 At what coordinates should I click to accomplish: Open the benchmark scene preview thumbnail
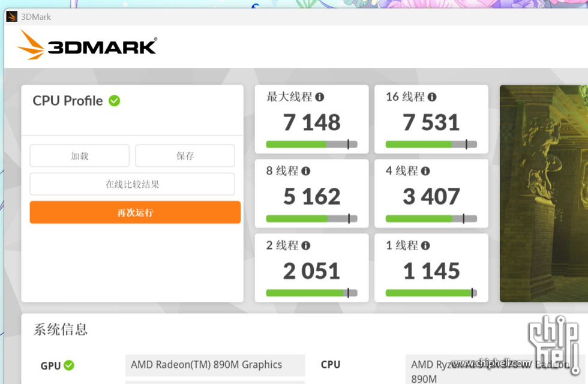[x=544, y=193]
